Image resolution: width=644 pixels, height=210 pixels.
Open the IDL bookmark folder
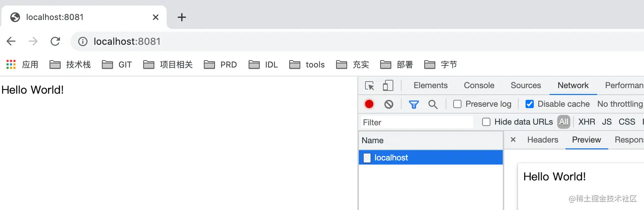(263, 64)
